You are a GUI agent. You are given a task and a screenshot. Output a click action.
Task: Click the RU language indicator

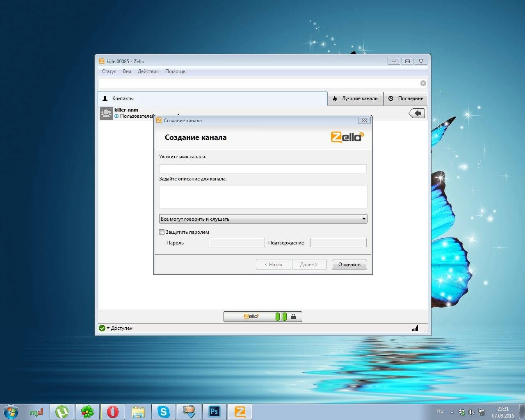[440, 411]
